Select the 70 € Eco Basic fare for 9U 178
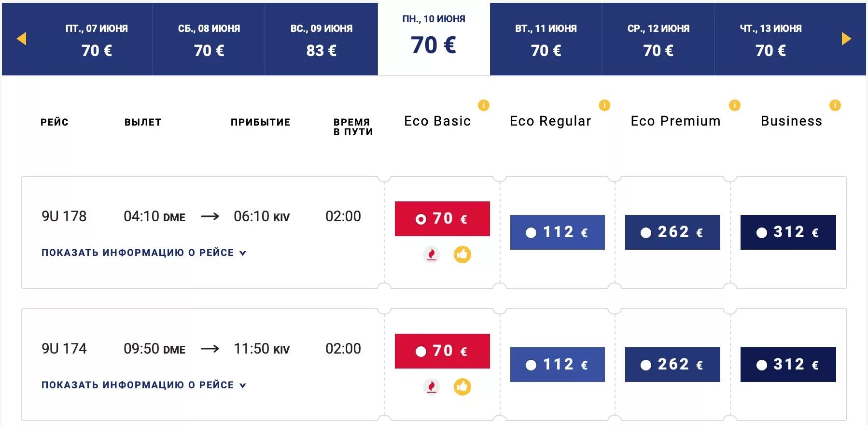The image size is (868, 426). [442, 219]
